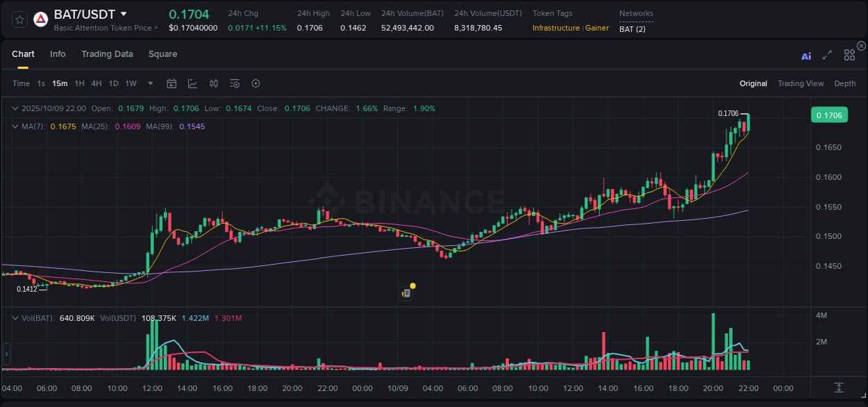Image resolution: width=868 pixels, height=407 pixels.
Task: Switch to the Trading Data tab
Action: click(x=107, y=53)
